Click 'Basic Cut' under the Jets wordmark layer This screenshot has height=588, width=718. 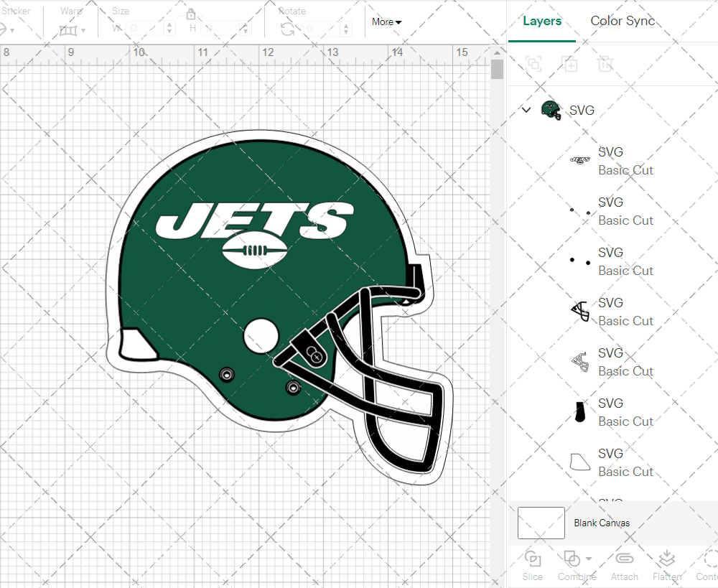pyautogui.click(x=625, y=170)
